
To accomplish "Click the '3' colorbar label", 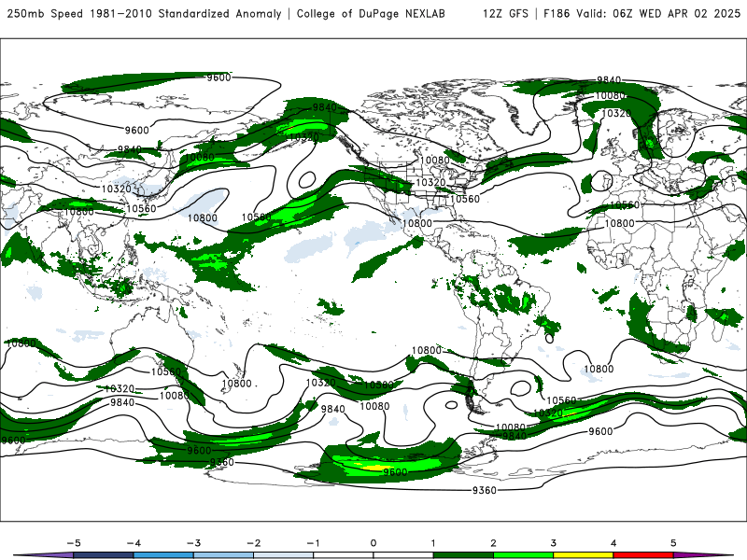I will pyautogui.click(x=554, y=543).
